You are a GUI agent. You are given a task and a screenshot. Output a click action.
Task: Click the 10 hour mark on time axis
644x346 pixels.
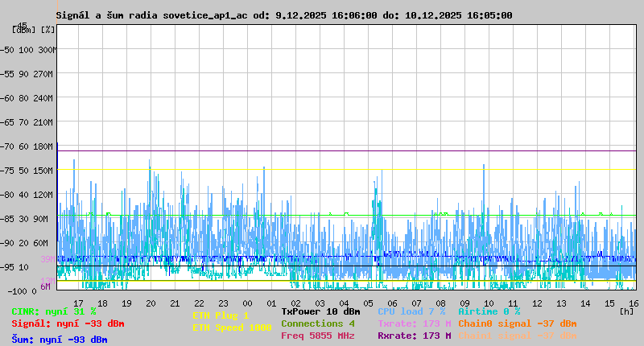point(489,303)
